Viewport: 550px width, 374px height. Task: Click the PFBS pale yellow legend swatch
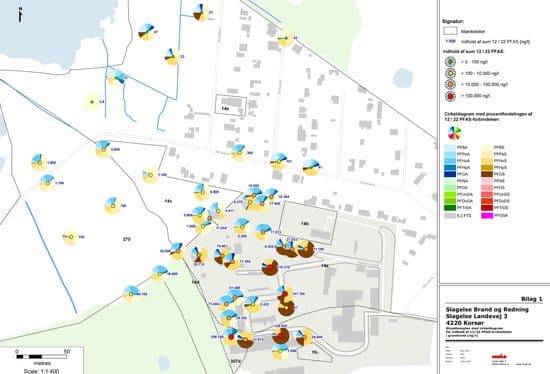click(x=488, y=147)
